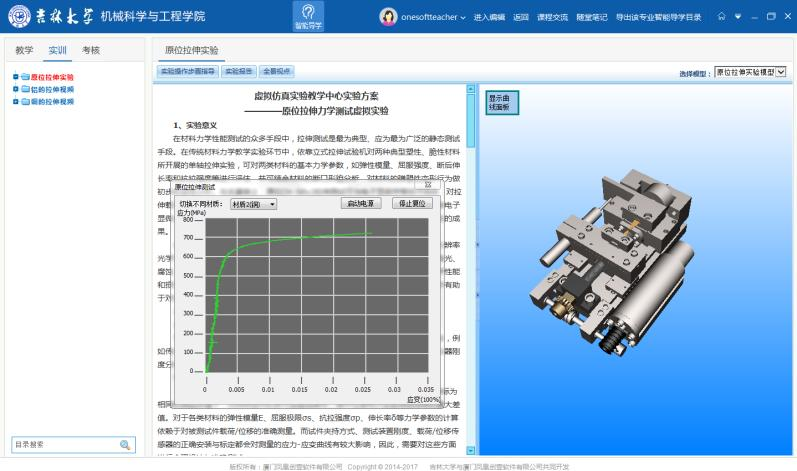797x471 pixels.
Task: Expand the 铝的拉伸视频 tree node
Action: coord(15,89)
